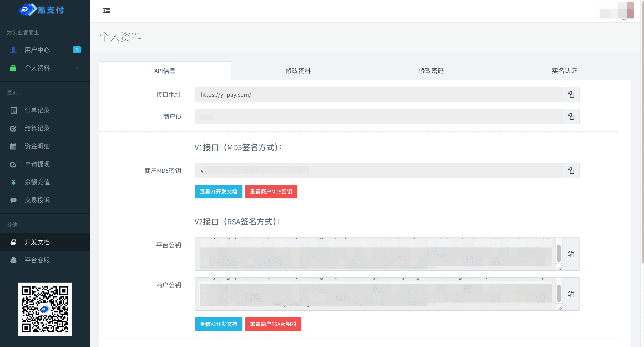Screen dimensions: 644x347
Task: Open the user avatar menu at top right
Action: pyautogui.click(x=617, y=11)
